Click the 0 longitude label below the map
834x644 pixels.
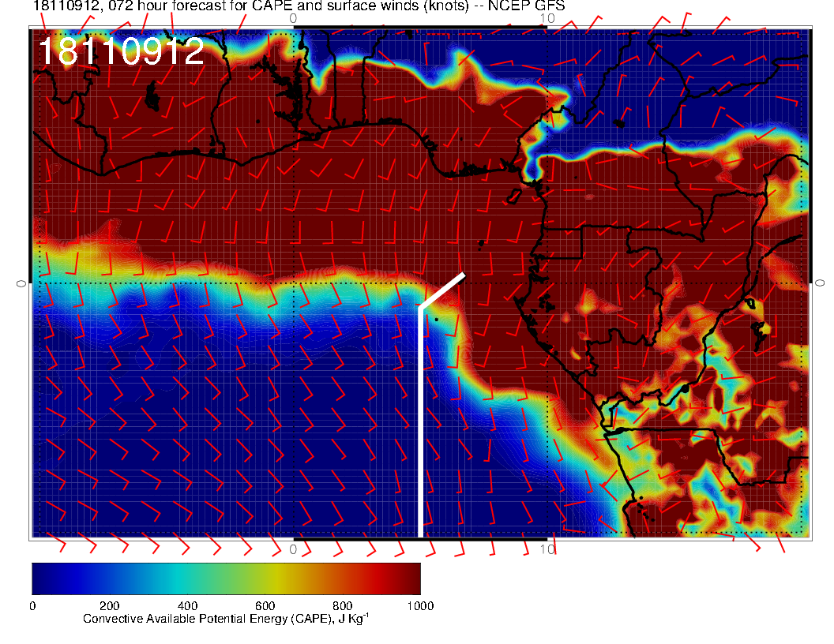(x=293, y=549)
